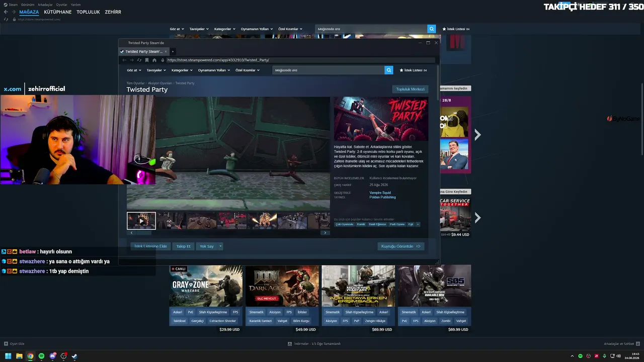644x362 pixels.
Task: Click the home icon in popup browser
Action: pyautogui.click(x=154, y=60)
